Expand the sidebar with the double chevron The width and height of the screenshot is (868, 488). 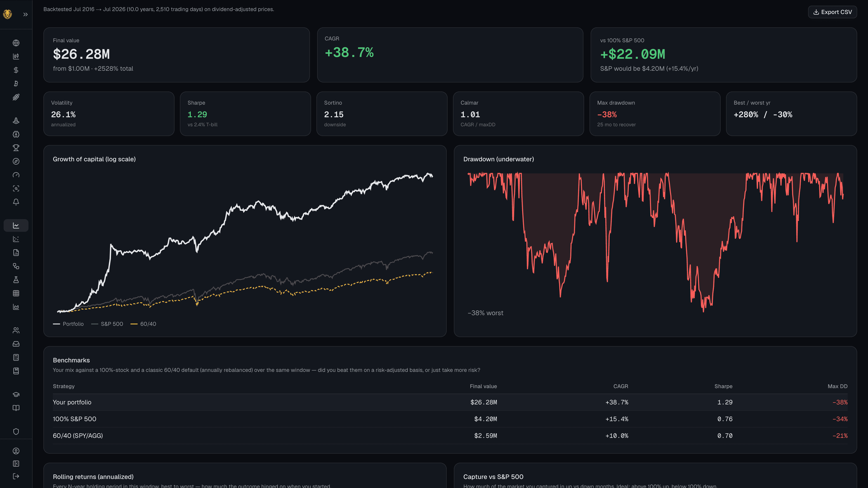[26, 14]
